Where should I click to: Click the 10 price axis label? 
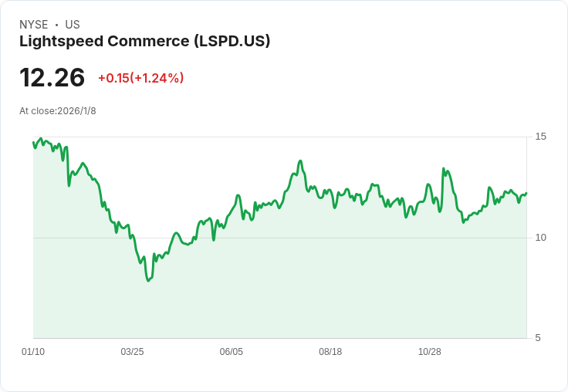pos(540,238)
